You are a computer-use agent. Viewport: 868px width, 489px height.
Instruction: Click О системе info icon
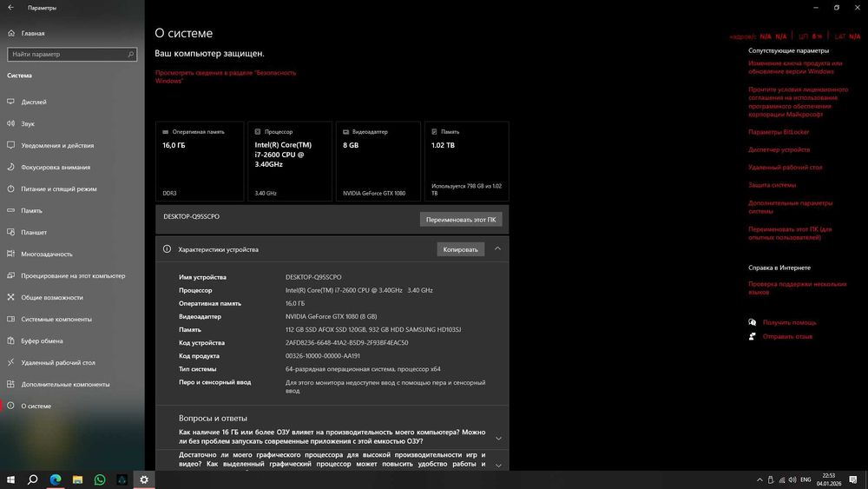click(x=10, y=406)
